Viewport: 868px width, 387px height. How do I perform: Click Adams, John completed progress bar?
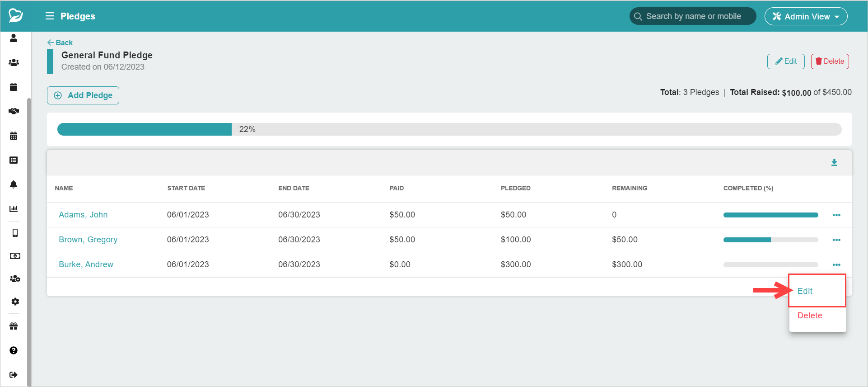coord(770,215)
